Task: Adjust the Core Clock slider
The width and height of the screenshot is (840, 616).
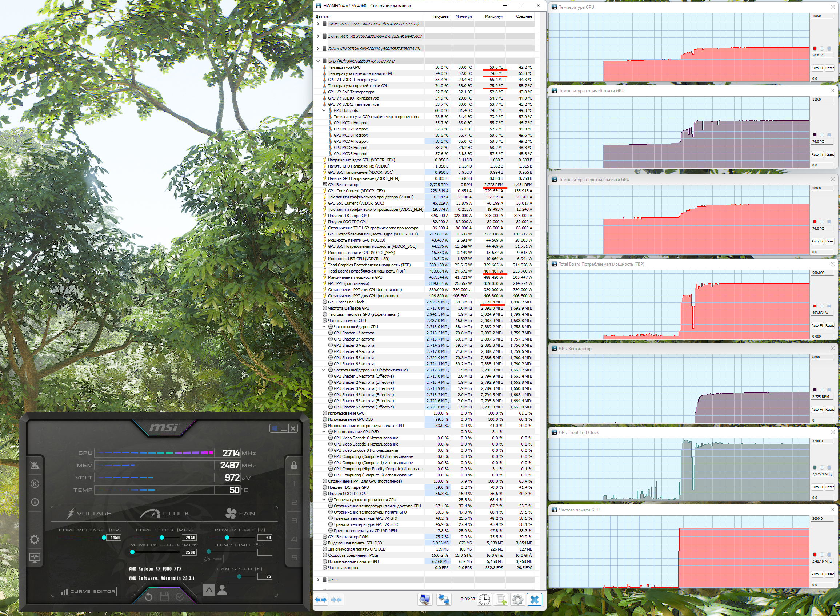Action: tap(161, 538)
